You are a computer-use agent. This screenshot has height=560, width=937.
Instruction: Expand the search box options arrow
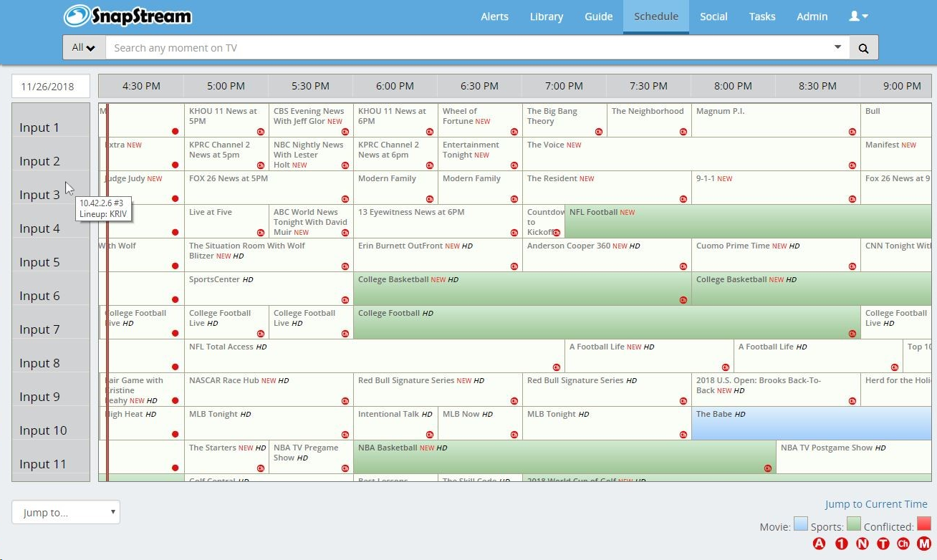(x=838, y=47)
